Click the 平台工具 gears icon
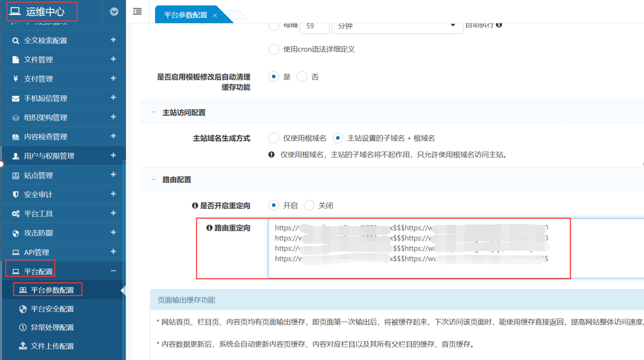The height and width of the screenshot is (360, 644). pyautogui.click(x=15, y=214)
